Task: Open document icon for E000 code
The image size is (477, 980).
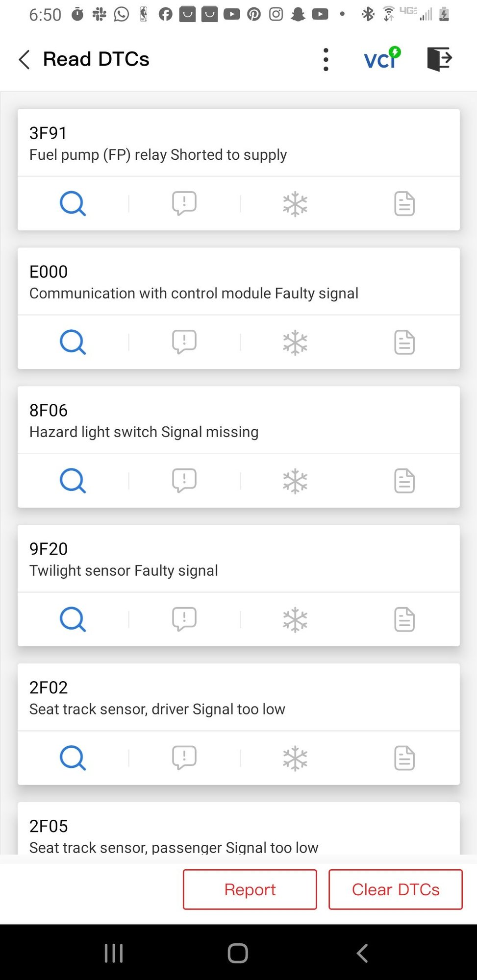Action: click(404, 342)
